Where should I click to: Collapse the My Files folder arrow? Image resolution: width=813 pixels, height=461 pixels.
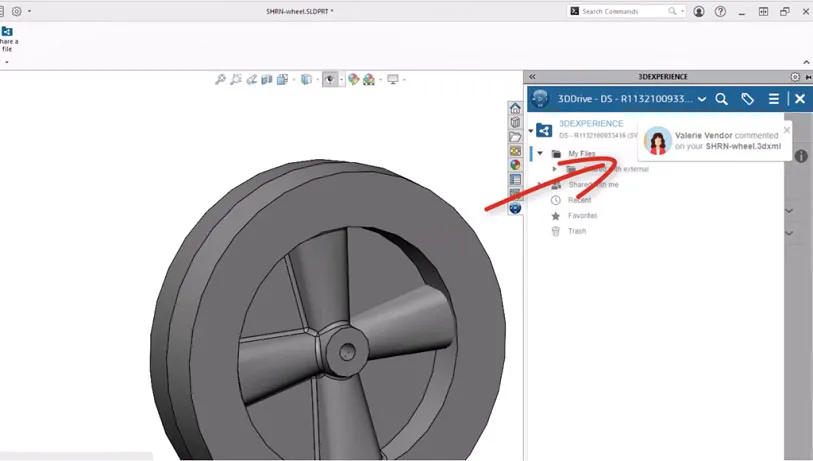pyautogui.click(x=540, y=153)
